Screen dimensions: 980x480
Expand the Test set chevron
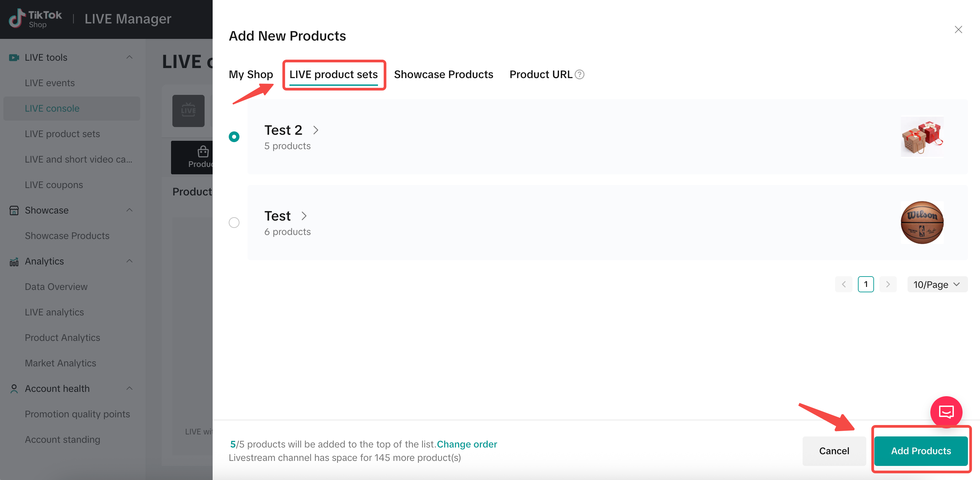pos(304,216)
